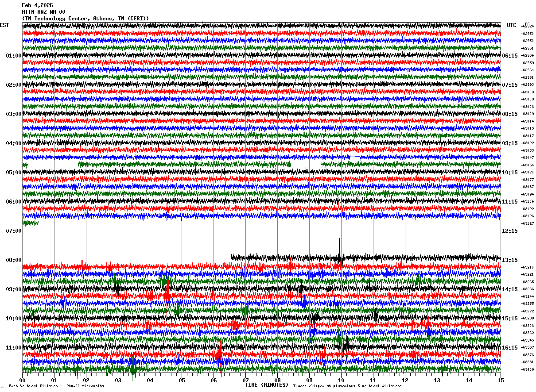Select the 08:00 EST hour label

click(14, 260)
